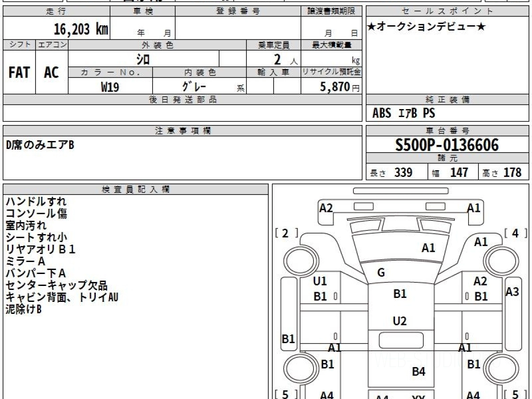Click the G mark on the windshield
The image size is (532, 399).
[381, 273]
